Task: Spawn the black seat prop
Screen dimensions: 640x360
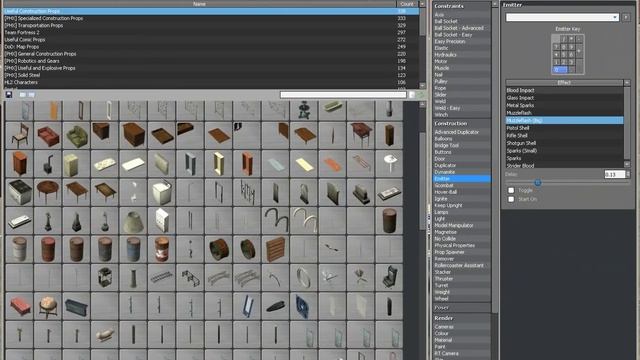Action: pyautogui.click(x=389, y=277)
